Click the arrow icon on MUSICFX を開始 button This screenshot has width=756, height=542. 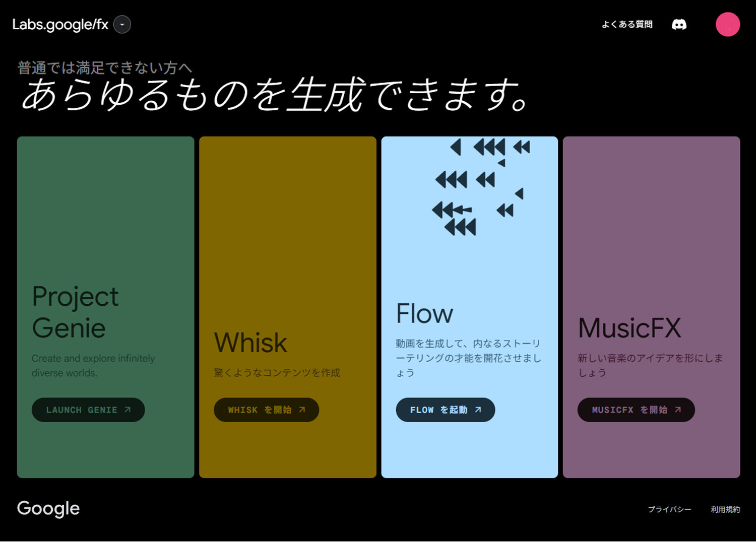pos(679,410)
